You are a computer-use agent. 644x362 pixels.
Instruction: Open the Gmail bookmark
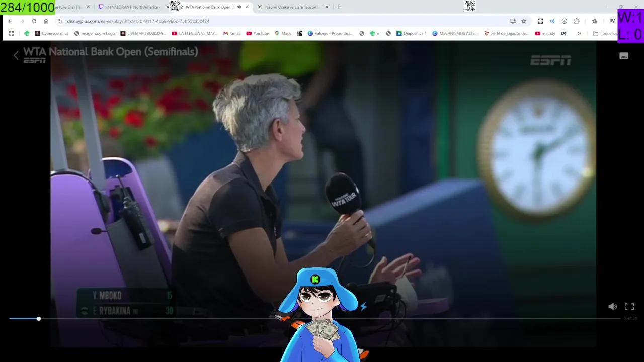(231, 33)
